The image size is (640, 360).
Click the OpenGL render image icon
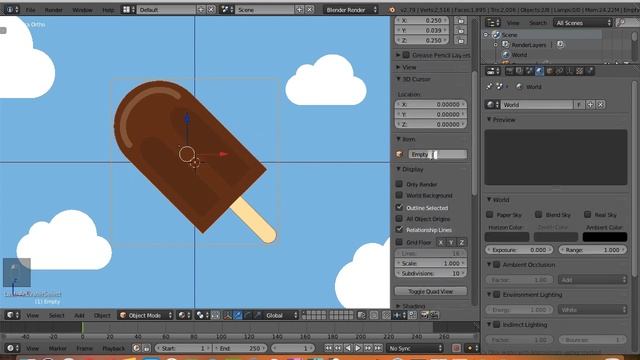pos(424,315)
